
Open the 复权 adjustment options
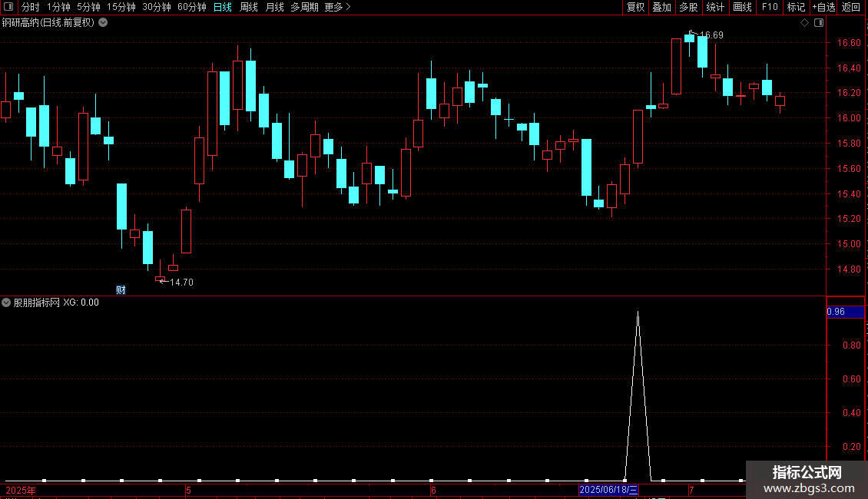point(635,7)
